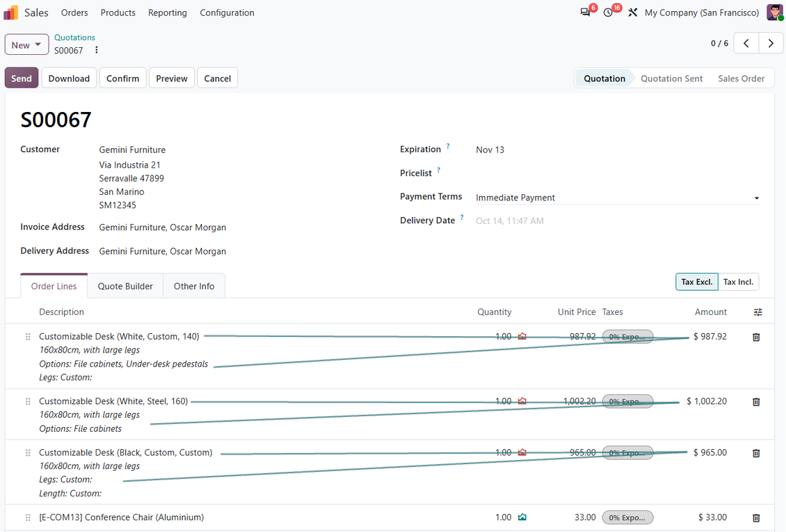Screen dimensions: 786x532
Task: Open the column settings adjust icon
Action: 758,312
